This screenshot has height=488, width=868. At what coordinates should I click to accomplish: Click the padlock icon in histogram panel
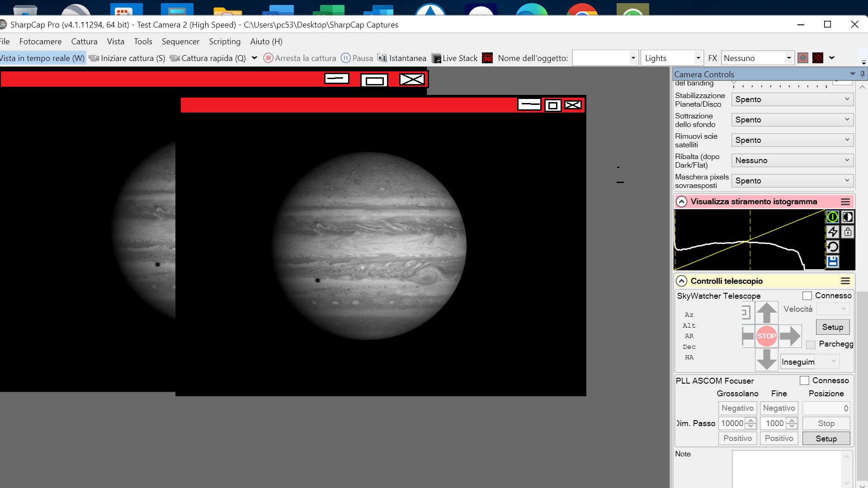(x=848, y=232)
